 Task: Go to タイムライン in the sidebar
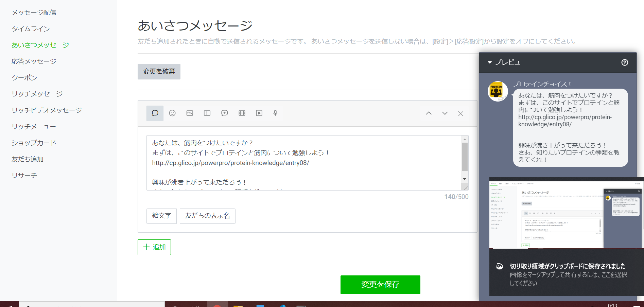click(x=31, y=29)
